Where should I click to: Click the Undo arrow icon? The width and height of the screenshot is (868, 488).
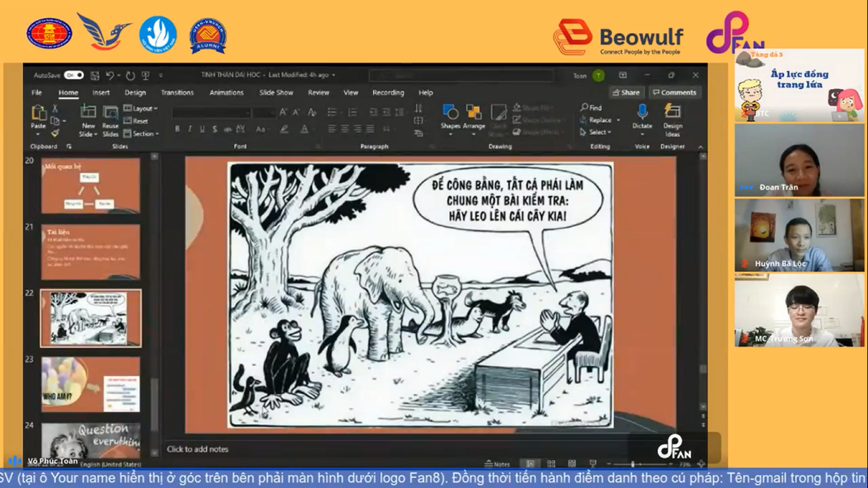click(109, 75)
